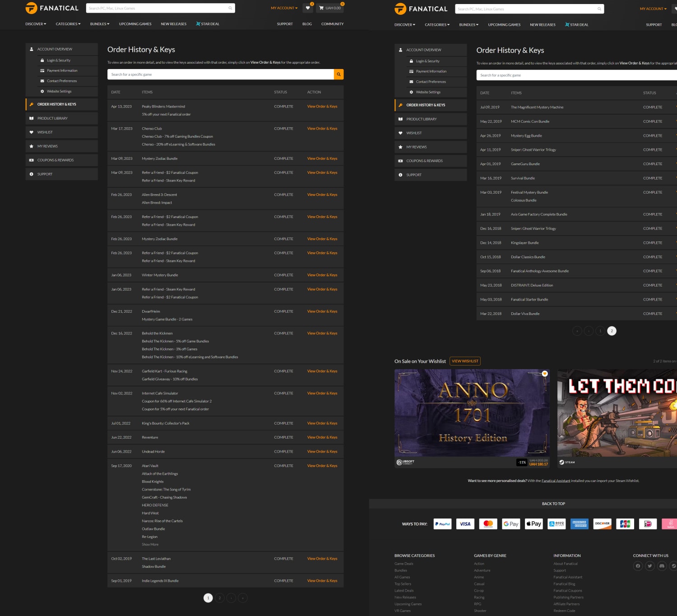
Task: Go to page 1 in right pagination
Action: pos(600,331)
